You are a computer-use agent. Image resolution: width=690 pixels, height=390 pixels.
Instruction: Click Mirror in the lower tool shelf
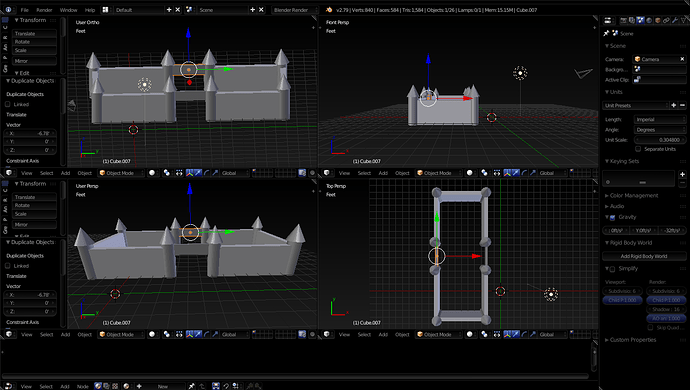click(34, 224)
